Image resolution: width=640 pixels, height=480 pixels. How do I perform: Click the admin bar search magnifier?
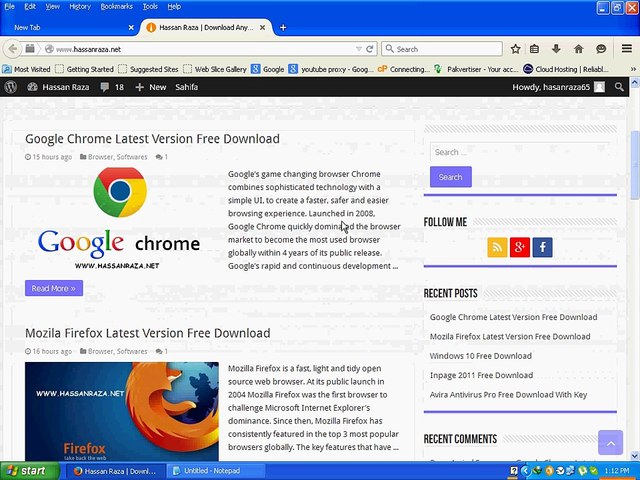coord(619,87)
